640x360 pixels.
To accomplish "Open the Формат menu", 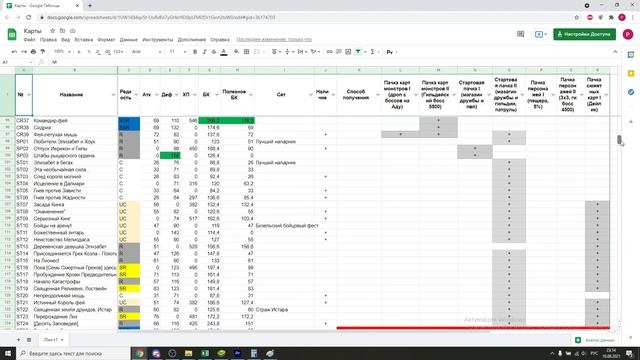I will (106, 40).
